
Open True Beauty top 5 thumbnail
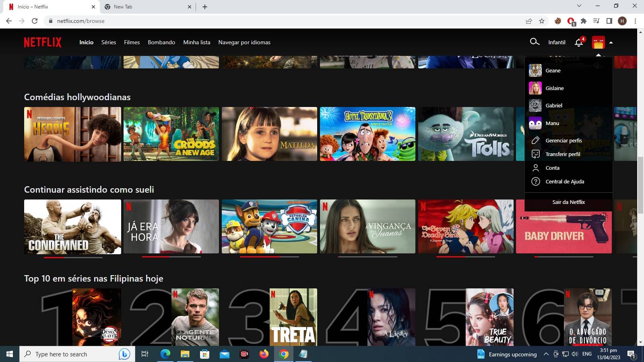click(489, 317)
